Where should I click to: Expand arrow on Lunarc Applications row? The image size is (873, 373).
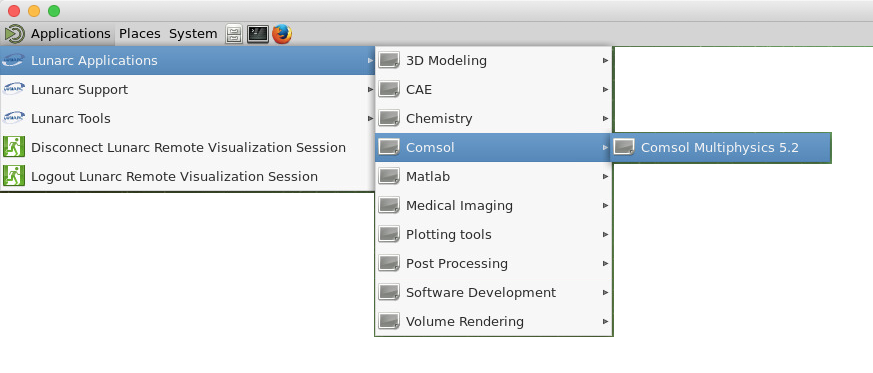(x=371, y=61)
